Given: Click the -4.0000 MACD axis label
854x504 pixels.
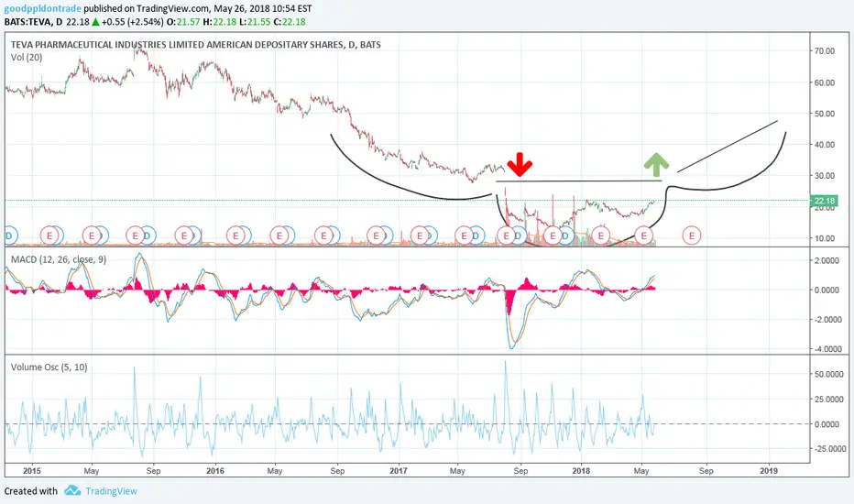Looking at the screenshot, I should (x=826, y=349).
